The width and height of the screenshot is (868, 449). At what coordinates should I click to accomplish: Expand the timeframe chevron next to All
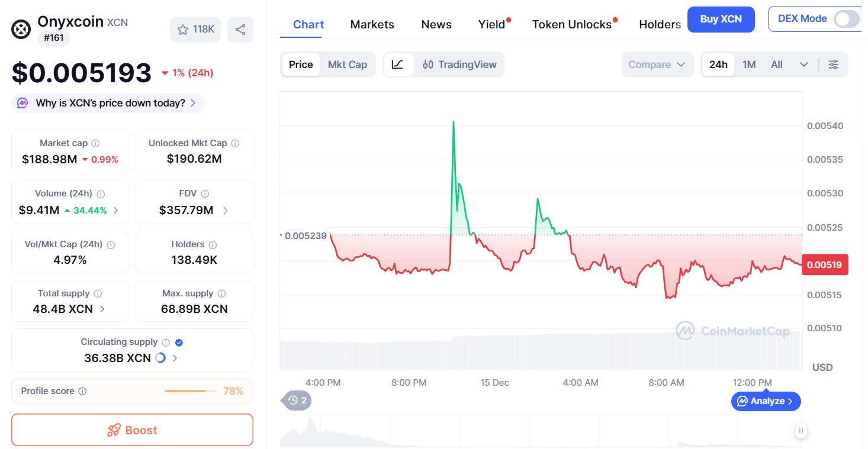tap(803, 64)
